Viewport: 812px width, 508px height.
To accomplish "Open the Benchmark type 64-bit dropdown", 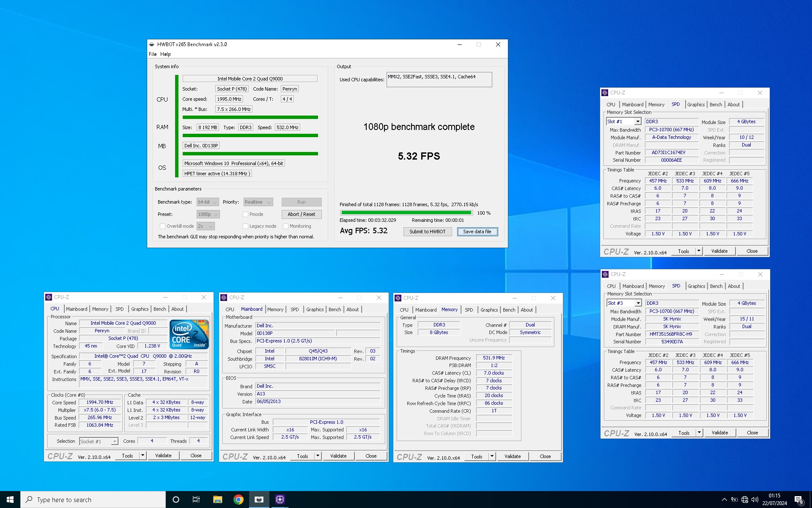I will [x=207, y=202].
